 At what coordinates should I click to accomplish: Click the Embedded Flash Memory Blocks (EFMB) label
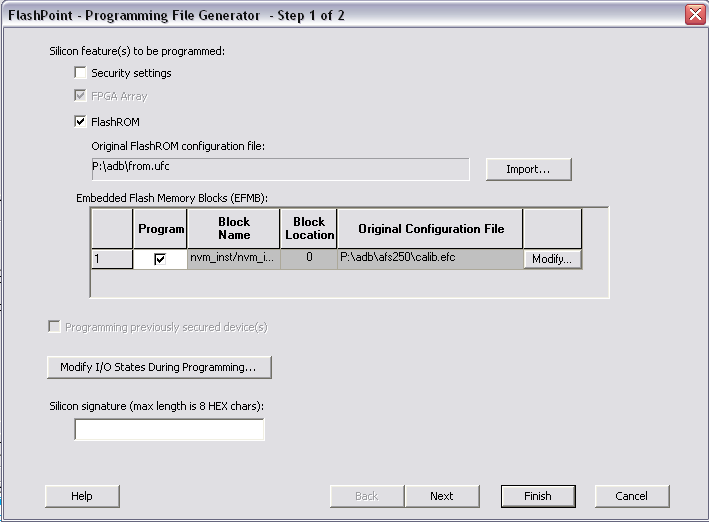tap(172, 198)
